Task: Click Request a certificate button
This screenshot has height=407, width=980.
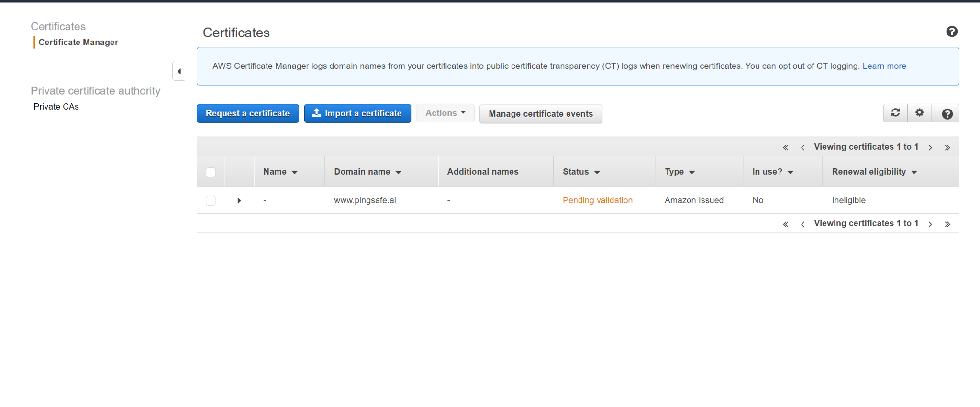Action: coord(247,113)
